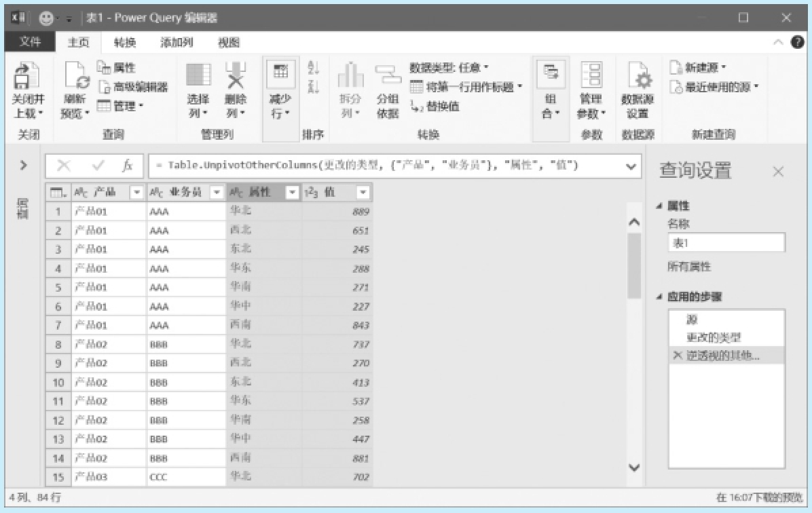
Task: Expand the collapsed queries pane chevron
Action: [23, 165]
